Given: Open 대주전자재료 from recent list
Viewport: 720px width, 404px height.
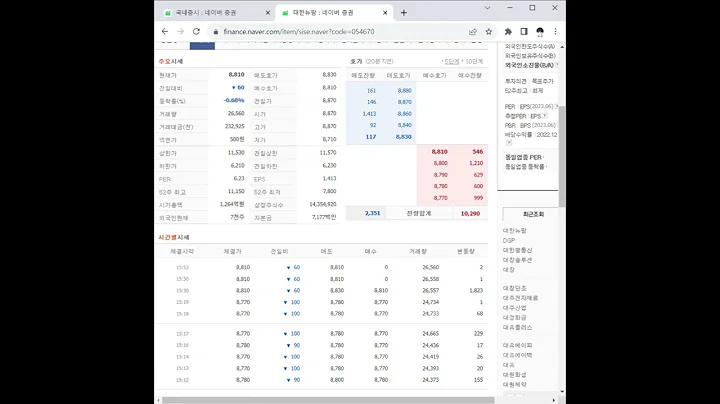Looking at the screenshot, I should [520, 298].
